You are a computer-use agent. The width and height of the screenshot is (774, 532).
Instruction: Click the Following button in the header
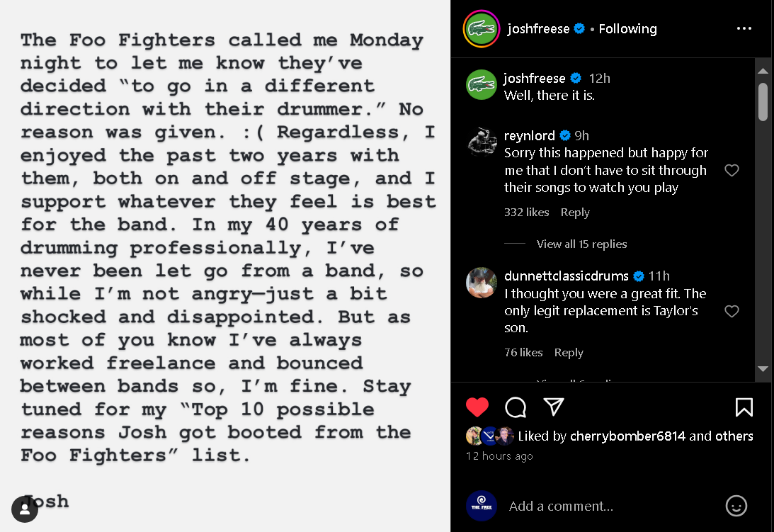(x=627, y=29)
